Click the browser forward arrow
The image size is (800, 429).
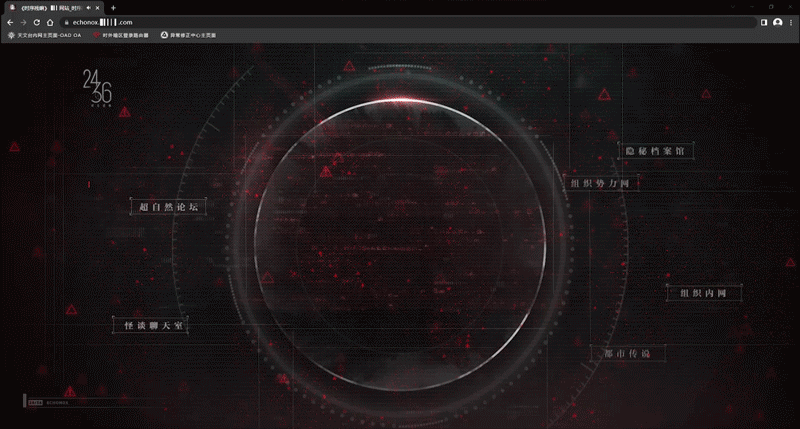click(23, 21)
